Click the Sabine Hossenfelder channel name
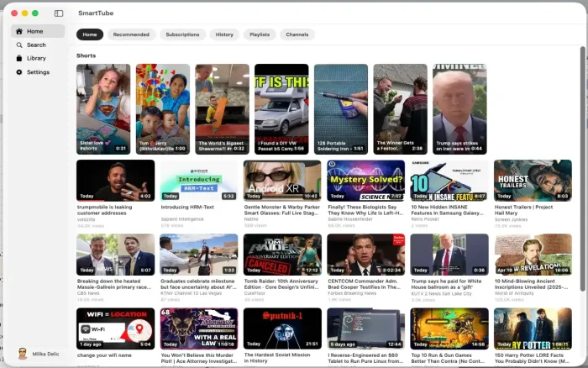Screen dimensions: 588x368 tap(350, 219)
